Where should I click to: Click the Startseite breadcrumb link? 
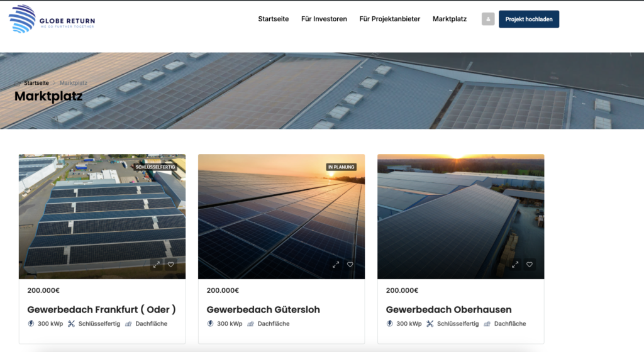pos(36,83)
